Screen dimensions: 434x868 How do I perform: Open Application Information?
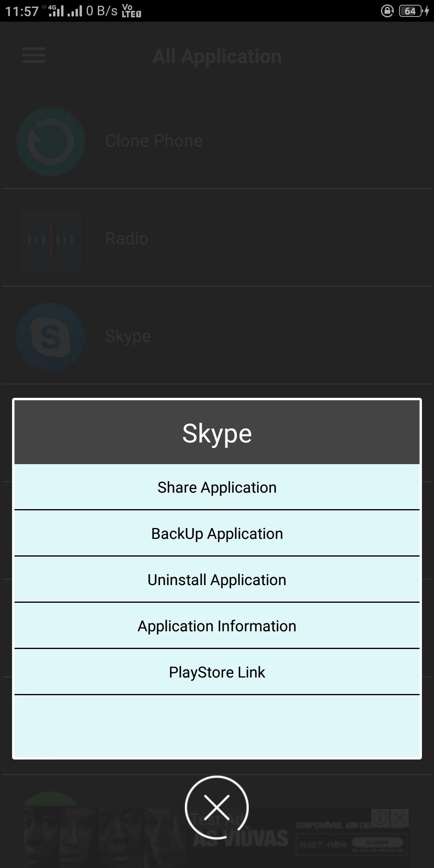pyautogui.click(x=217, y=626)
